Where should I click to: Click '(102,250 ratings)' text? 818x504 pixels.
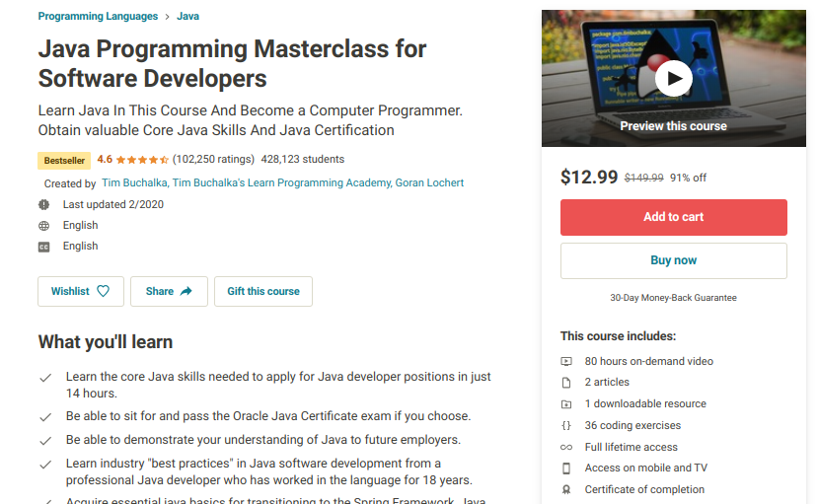pos(213,159)
